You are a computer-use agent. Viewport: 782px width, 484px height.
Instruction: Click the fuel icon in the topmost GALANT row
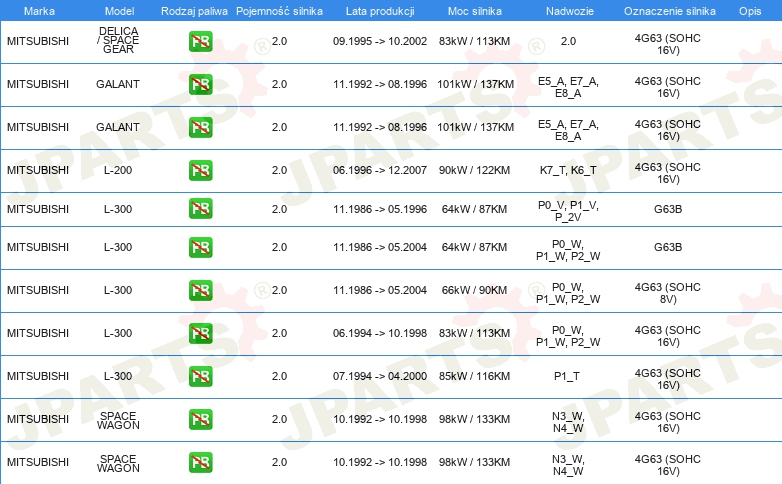pyautogui.click(x=200, y=84)
